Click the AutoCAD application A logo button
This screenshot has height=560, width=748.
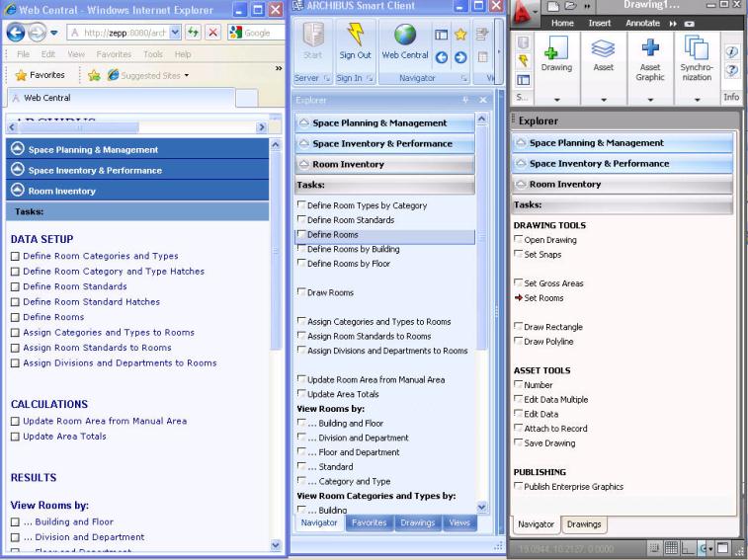(x=524, y=12)
